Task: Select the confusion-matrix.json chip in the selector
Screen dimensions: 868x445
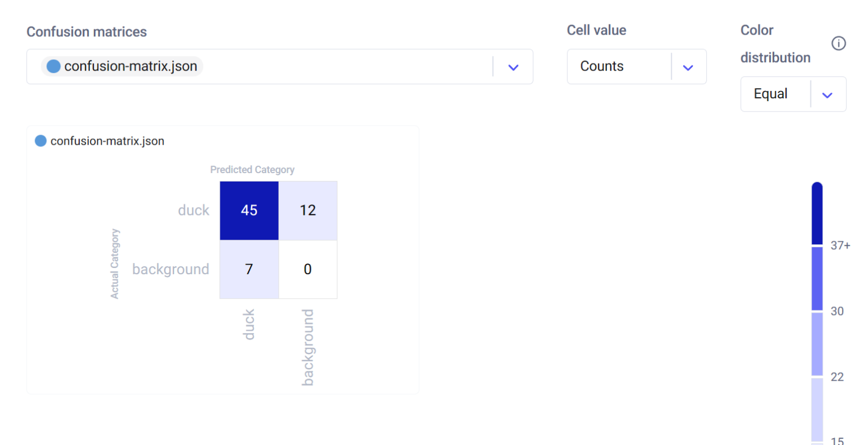Action: pyautogui.click(x=122, y=67)
